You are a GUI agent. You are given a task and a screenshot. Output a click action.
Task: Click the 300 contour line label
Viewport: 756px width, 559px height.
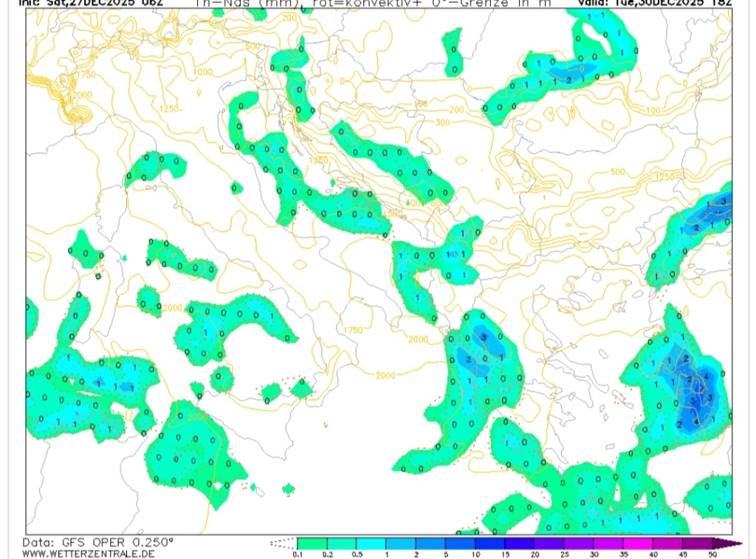[443, 122]
